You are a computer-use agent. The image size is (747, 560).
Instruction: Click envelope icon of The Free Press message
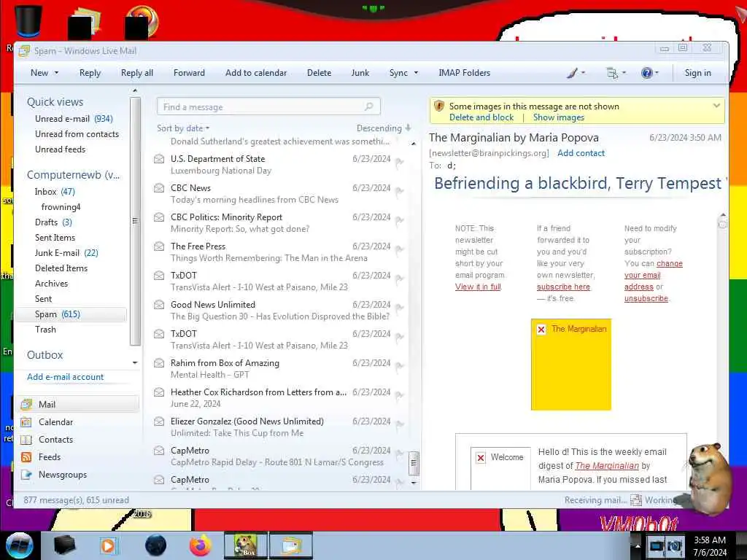(159, 246)
